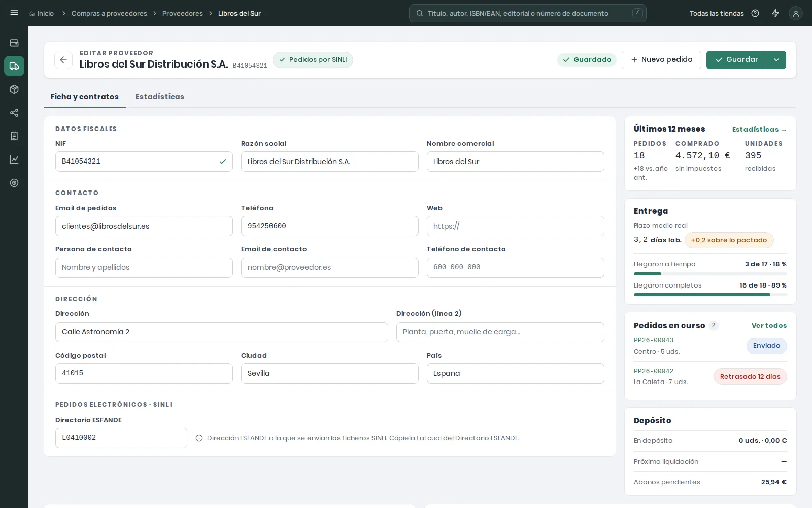Click the Web URL field
Viewport: 812px width, 508px height.
tap(516, 226)
